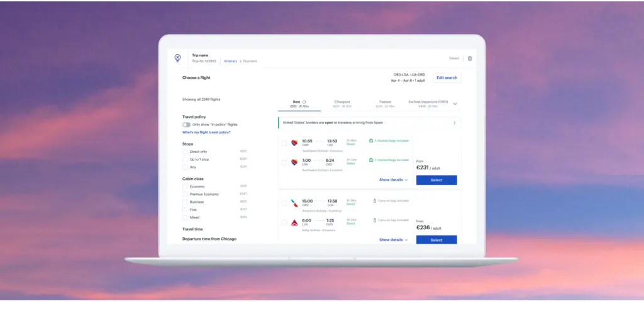Screen dimensions: 644x328
Task: Check the Economy cabin class
Action: coord(185,186)
